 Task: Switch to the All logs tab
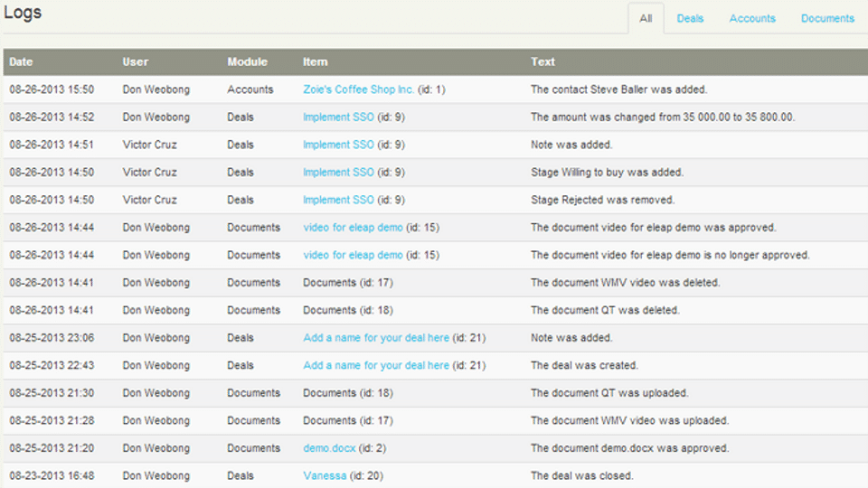646,18
